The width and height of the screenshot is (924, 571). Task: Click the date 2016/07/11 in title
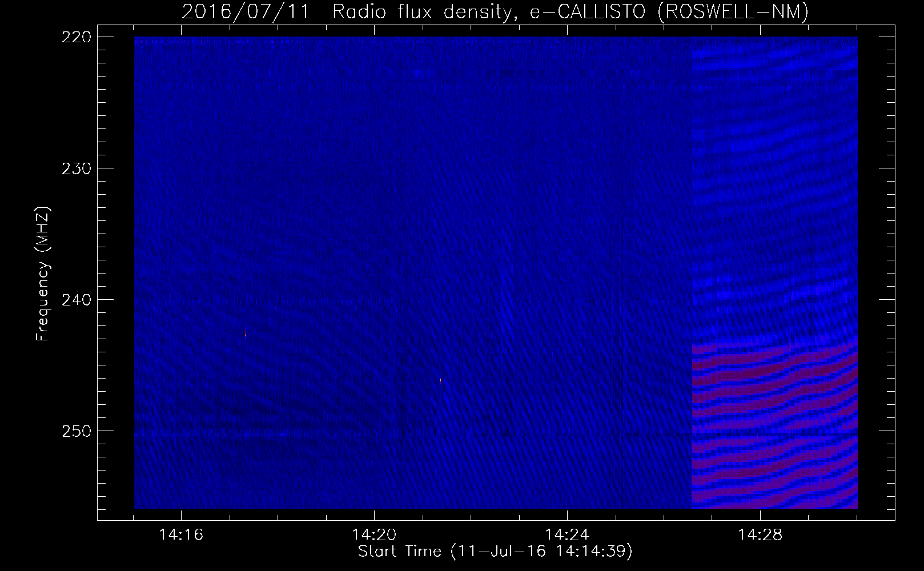[247, 12]
